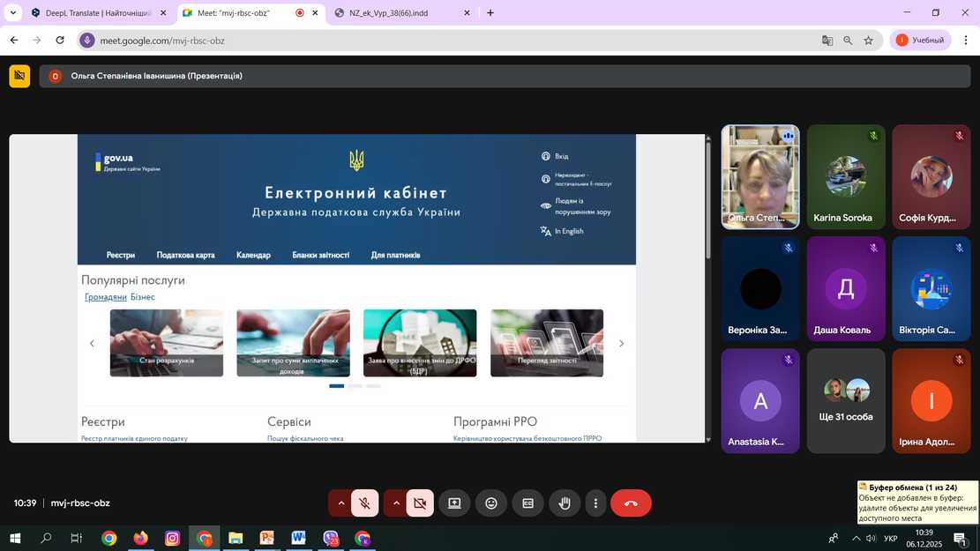Click the Учебный profile button
The height and width of the screenshot is (551, 980).
coord(920,41)
